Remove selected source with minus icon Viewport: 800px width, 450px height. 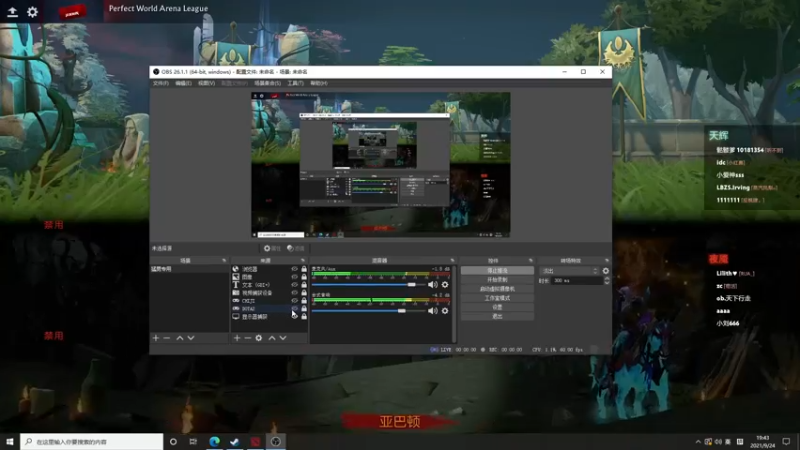click(x=247, y=338)
